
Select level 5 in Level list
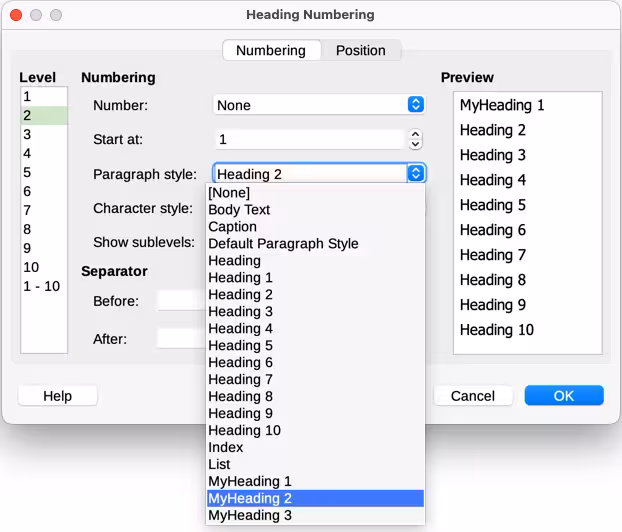(44, 173)
